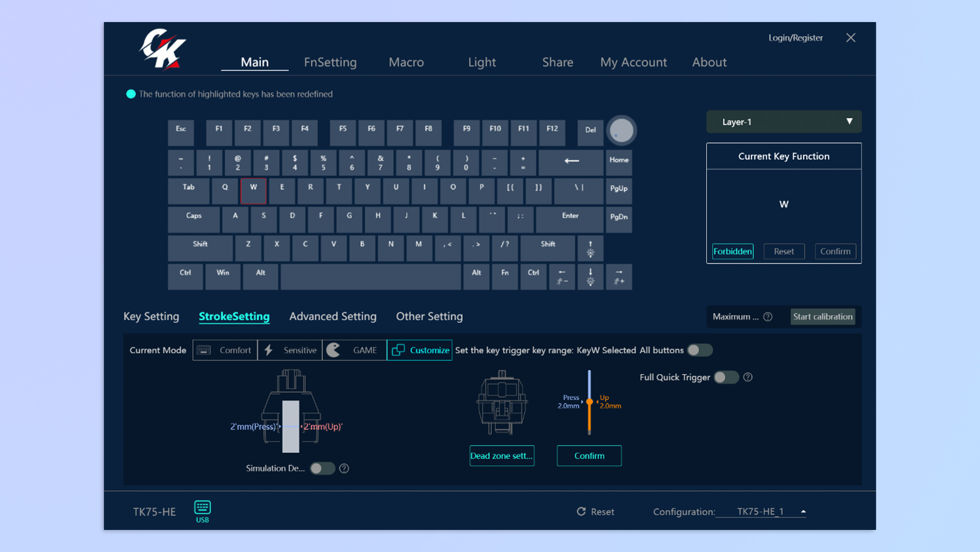
Task: Open the Macro tab
Action: (x=406, y=62)
